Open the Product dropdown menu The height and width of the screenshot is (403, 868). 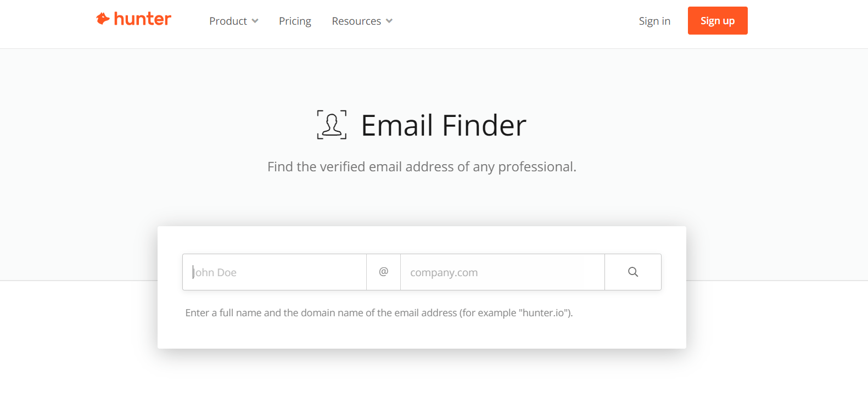234,21
